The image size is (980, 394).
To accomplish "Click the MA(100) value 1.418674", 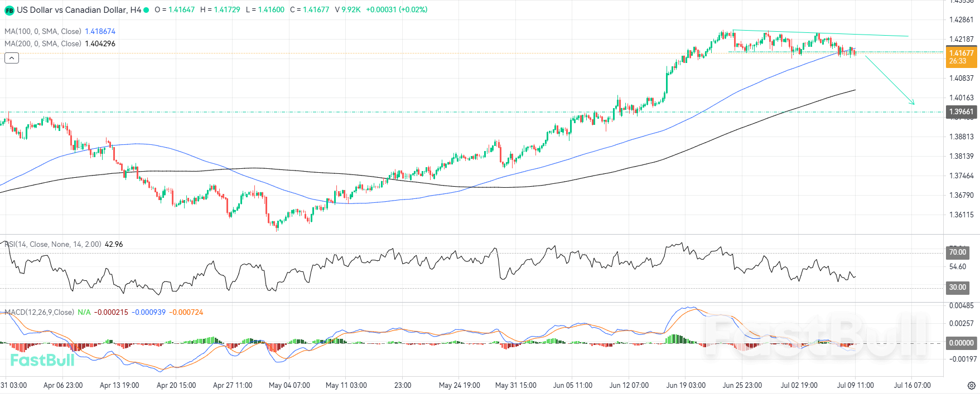I will coord(100,31).
